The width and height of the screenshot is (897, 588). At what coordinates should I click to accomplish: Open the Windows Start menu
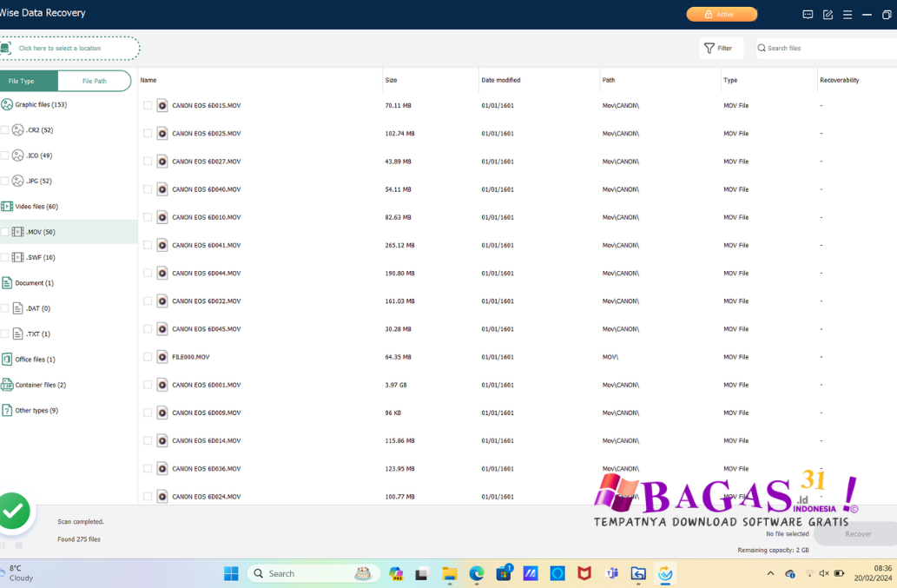click(231, 574)
